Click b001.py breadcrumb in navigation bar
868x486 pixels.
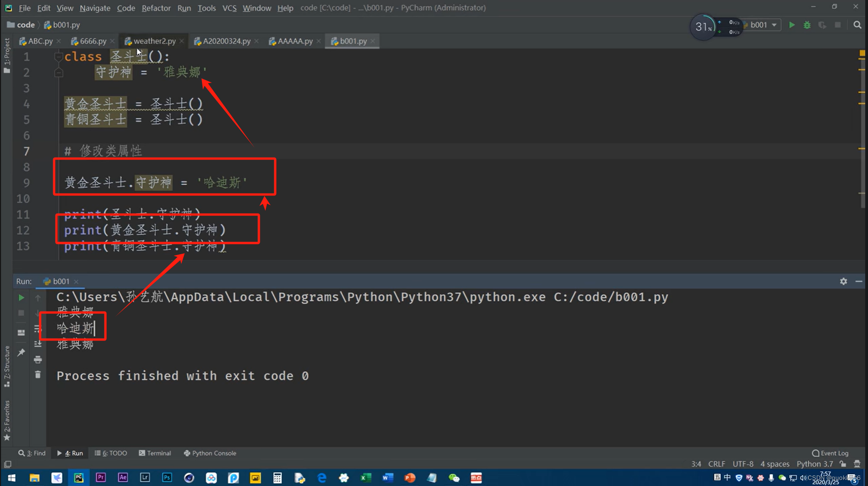pos(62,25)
